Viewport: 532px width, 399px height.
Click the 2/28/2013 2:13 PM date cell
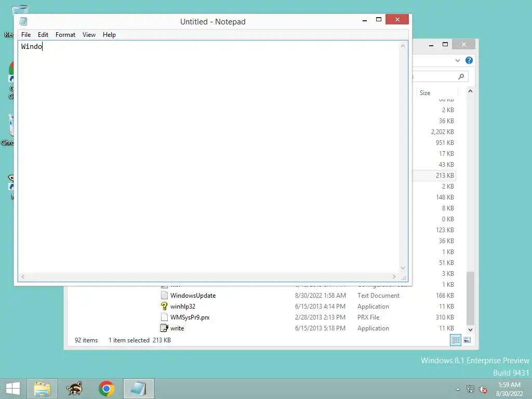click(320, 317)
